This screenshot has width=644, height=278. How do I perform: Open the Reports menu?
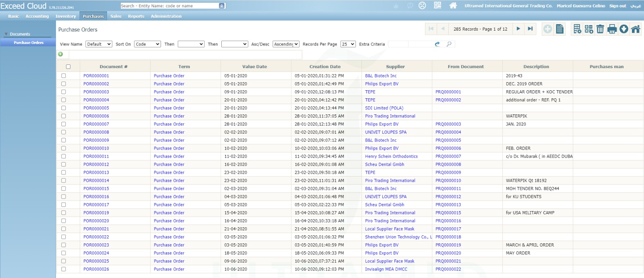pyautogui.click(x=136, y=16)
